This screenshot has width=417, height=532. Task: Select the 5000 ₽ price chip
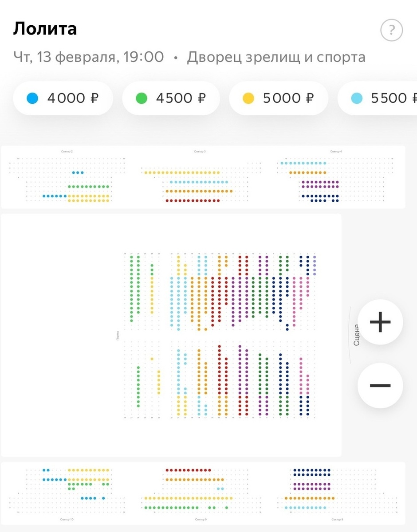279,98
